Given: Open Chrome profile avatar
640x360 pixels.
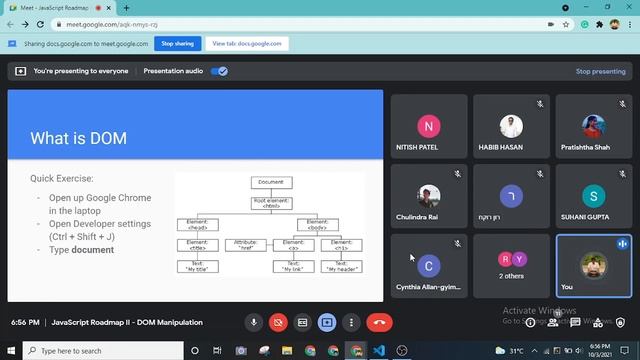Looking at the screenshot, I should (615, 24).
